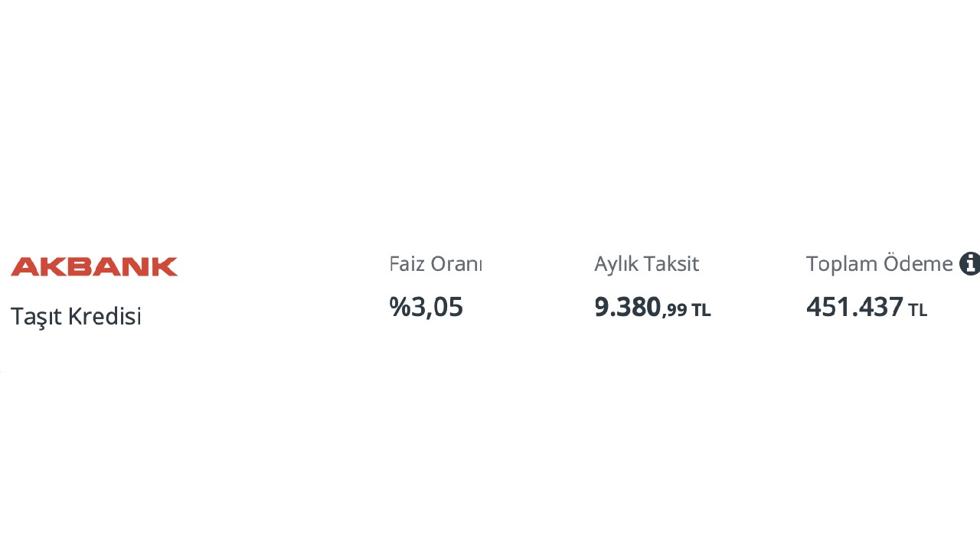Click the Aylık Taksit label

pos(647,264)
